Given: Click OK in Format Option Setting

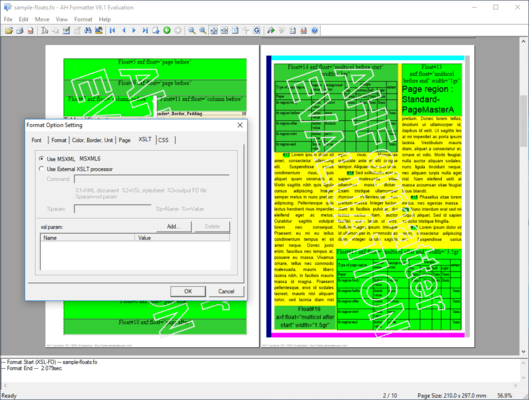Looking at the screenshot, I should (x=188, y=291).
